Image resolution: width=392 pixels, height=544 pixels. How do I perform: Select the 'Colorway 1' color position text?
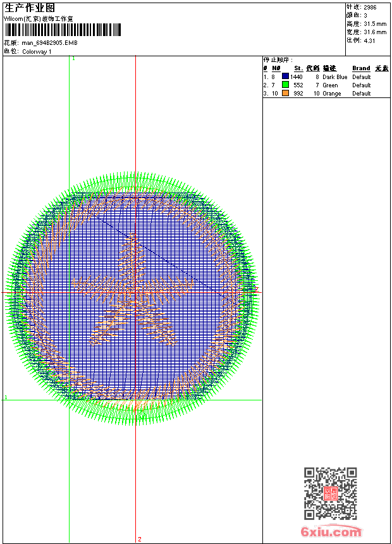click(37, 52)
